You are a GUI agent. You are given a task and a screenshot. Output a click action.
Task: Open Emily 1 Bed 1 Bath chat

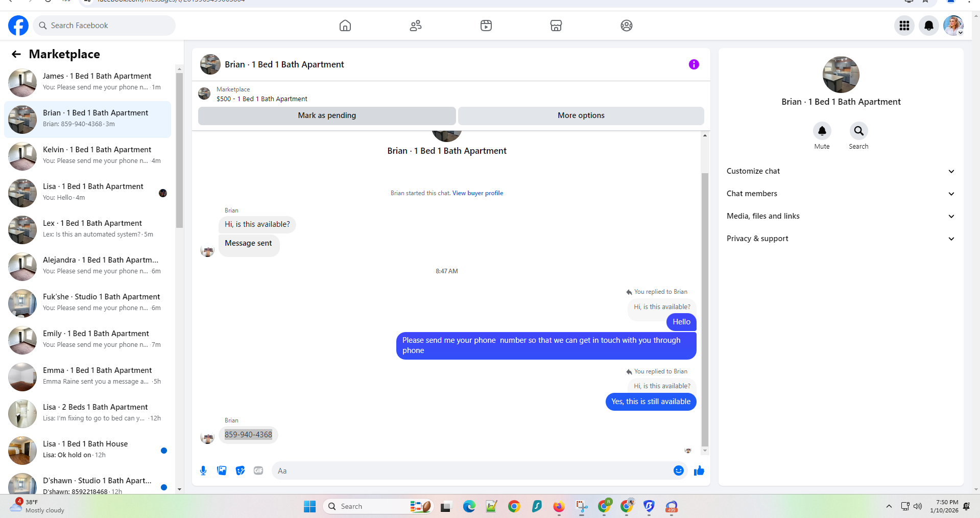88,340
